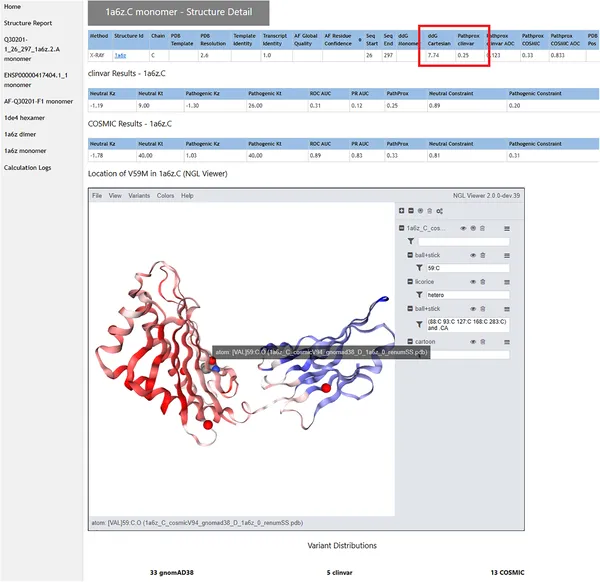Click the 59:C selection input field
The width and height of the screenshot is (600, 582).
[468, 268]
